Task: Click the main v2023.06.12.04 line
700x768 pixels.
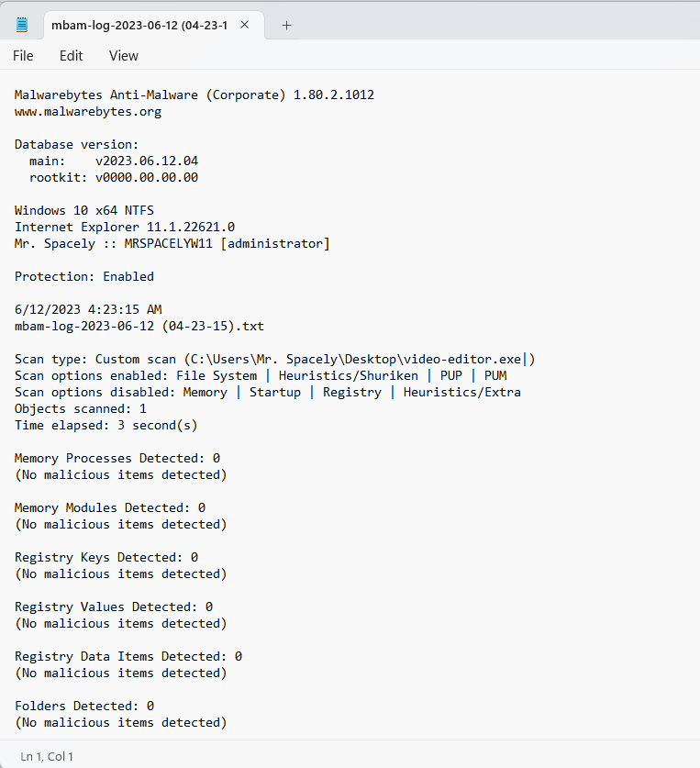Action: click(x=114, y=161)
